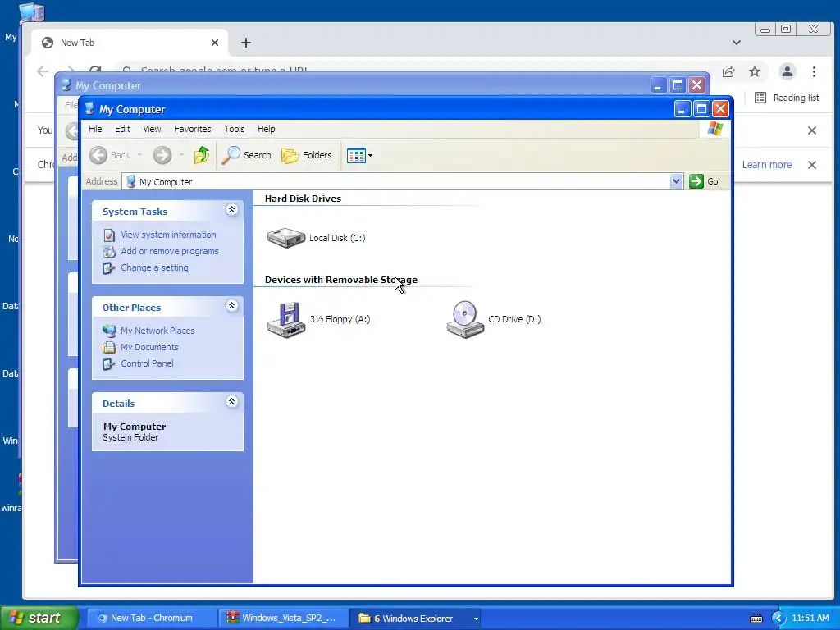Image resolution: width=840 pixels, height=630 pixels.
Task: Open the Chromium three-dot menu
Action: pyautogui.click(x=814, y=71)
